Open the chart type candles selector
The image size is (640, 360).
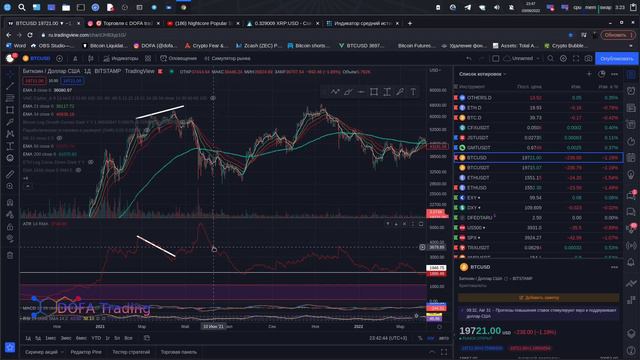(91, 59)
